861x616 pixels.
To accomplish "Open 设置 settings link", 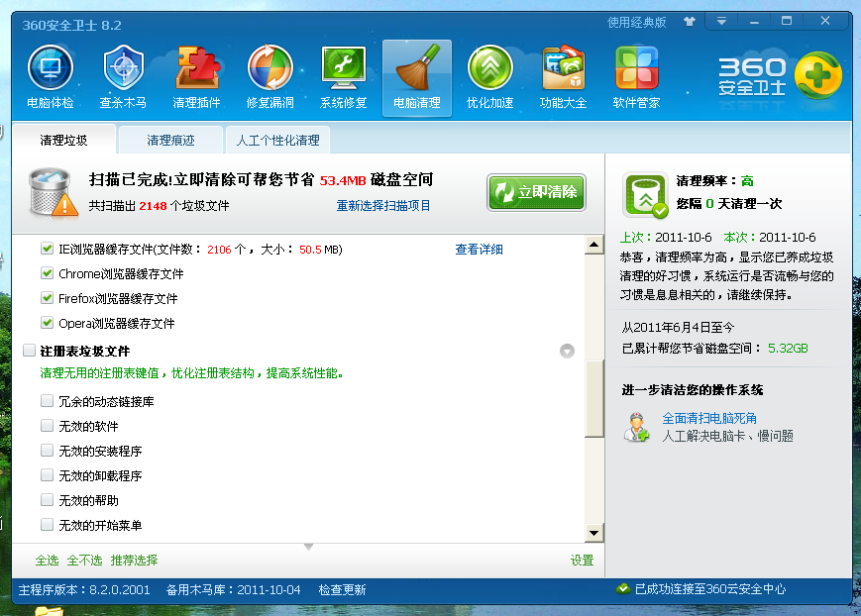I will [582, 560].
